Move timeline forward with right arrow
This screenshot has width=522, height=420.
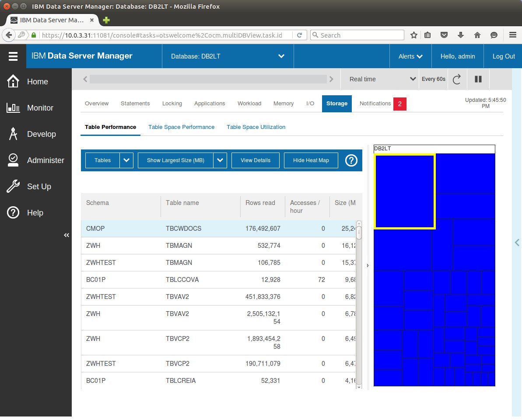[331, 79]
